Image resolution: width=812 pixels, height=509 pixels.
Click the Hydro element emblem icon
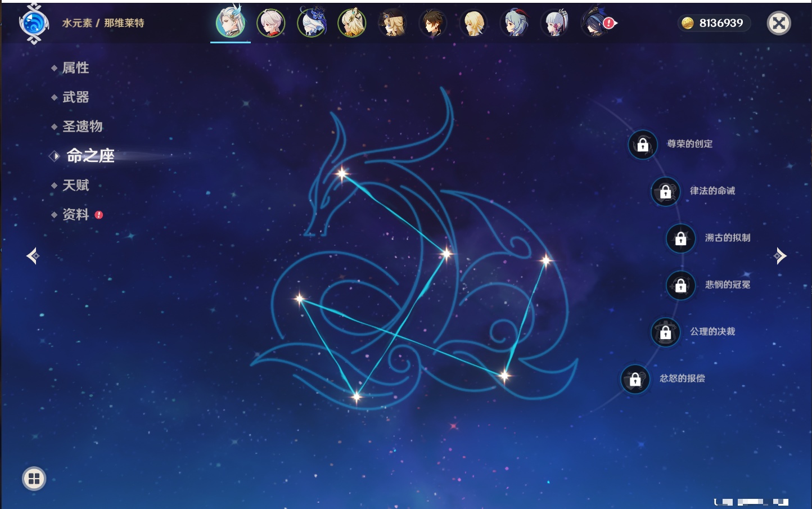click(34, 24)
